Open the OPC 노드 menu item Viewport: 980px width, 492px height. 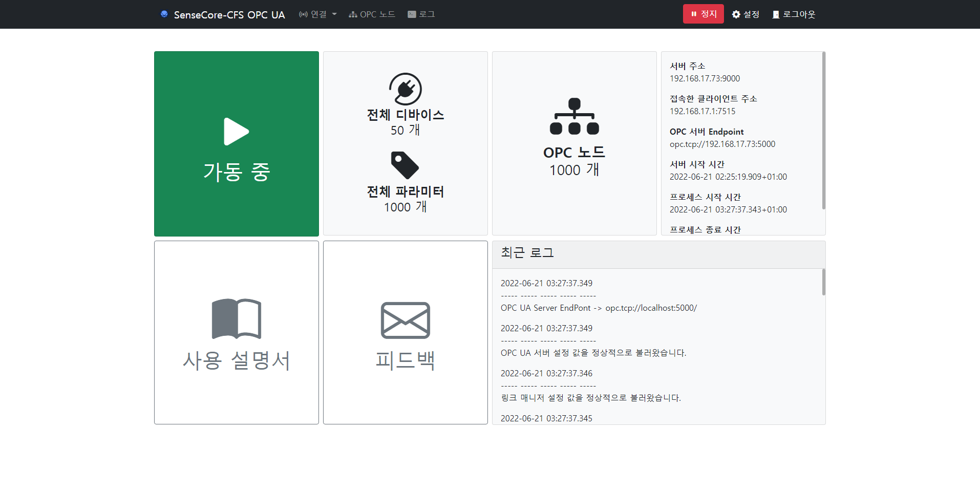[372, 14]
